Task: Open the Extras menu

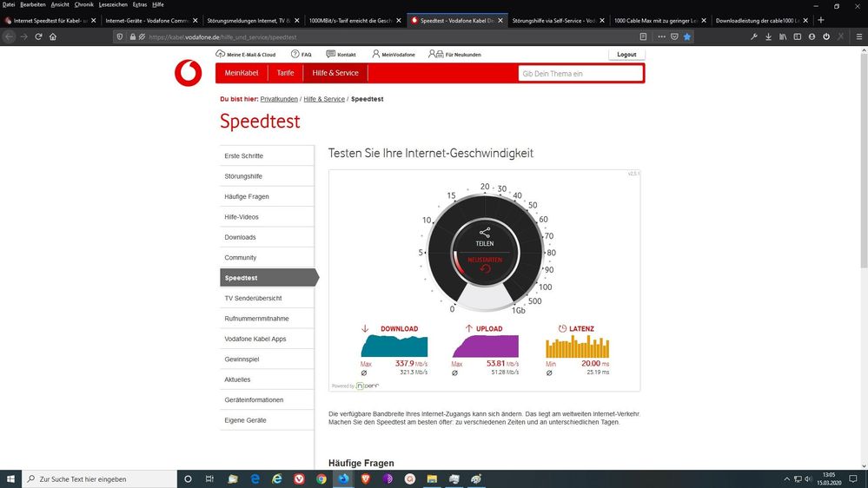Action: click(140, 4)
